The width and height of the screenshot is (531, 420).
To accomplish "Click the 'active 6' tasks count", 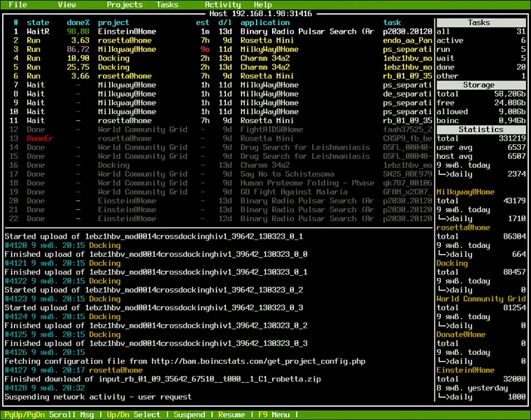I will [481, 41].
